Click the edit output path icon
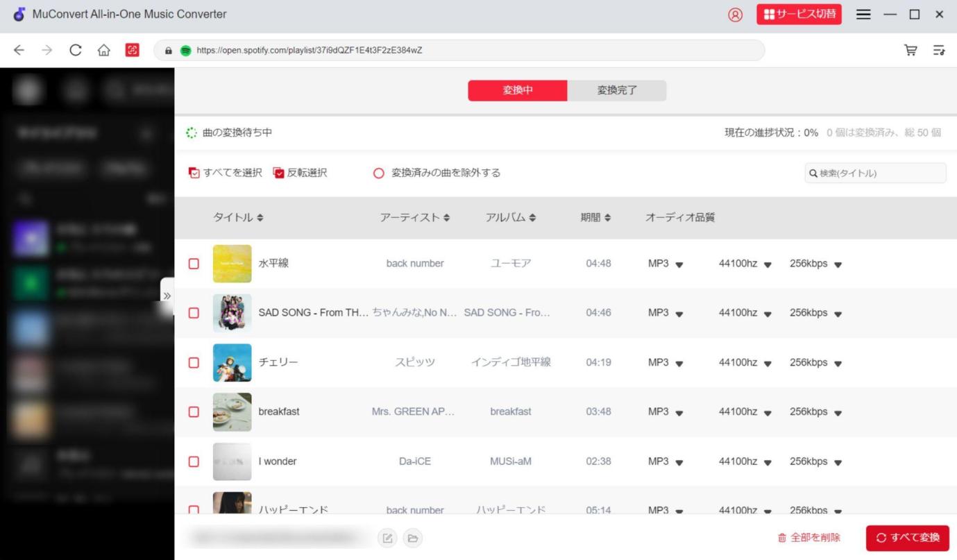This screenshot has width=957, height=560. tap(387, 538)
